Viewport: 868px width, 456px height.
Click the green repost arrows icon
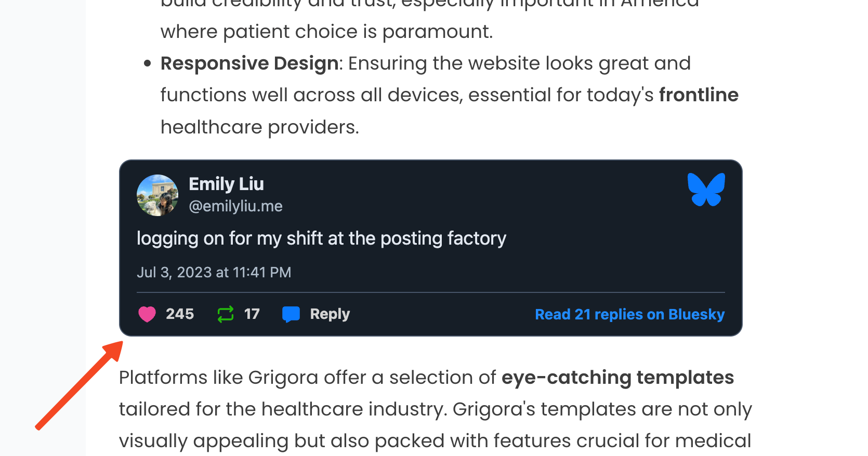[226, 314]
